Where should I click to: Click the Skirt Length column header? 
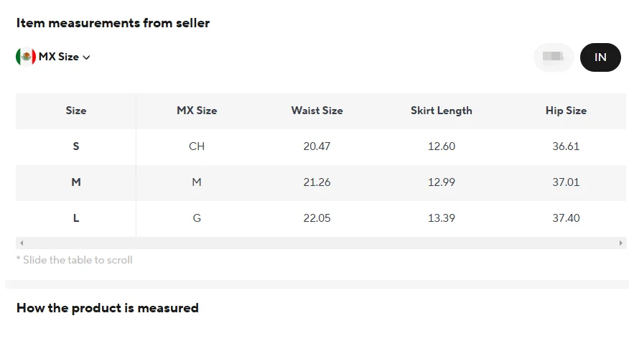click(442, 111)
